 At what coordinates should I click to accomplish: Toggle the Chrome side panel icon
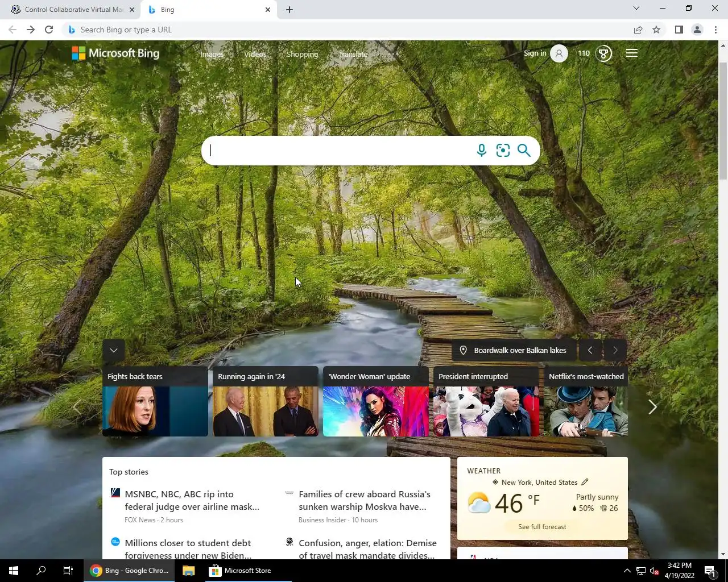679,30
